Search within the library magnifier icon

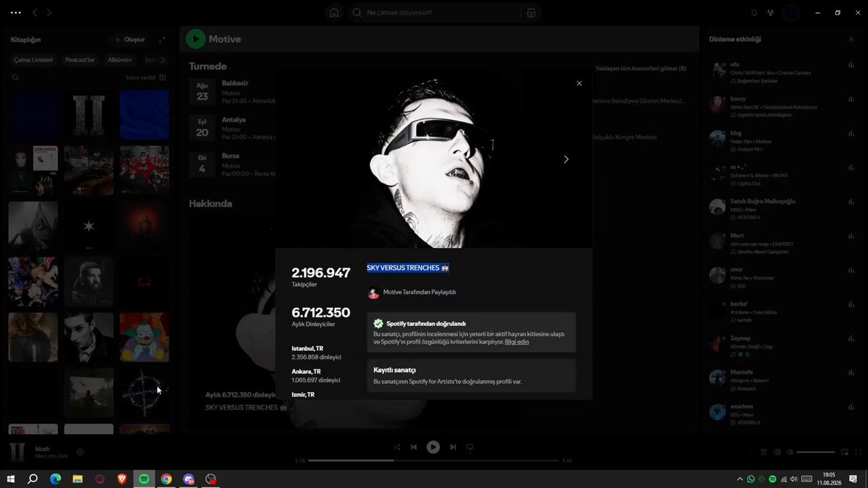(x=15, y=77)
